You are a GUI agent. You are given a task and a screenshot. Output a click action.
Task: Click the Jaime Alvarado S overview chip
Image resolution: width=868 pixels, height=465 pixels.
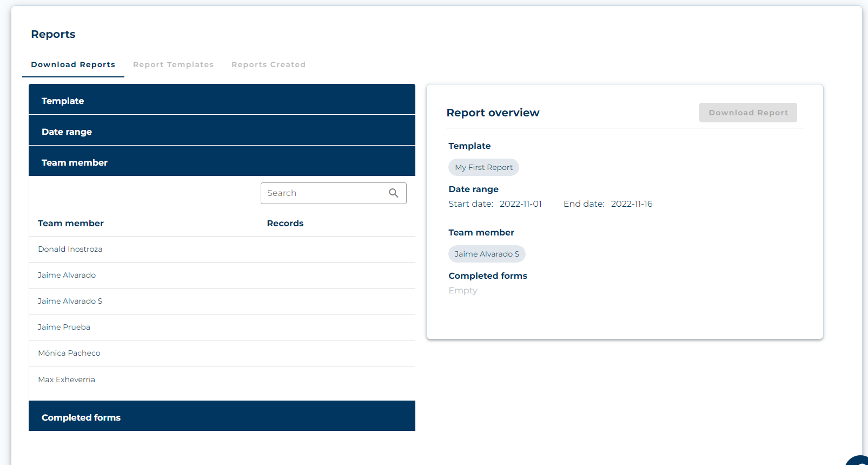[487, 254]
